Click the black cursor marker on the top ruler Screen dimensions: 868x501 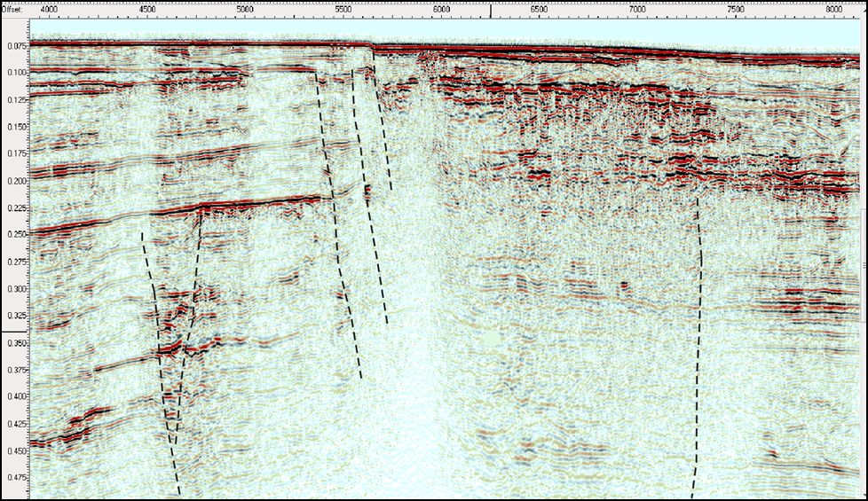pos(492,9)
